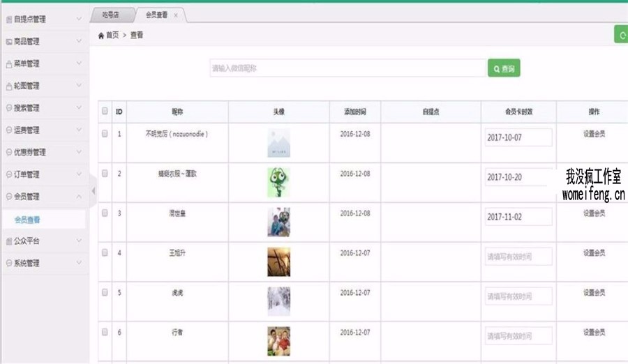628x364 pixels.
Task: Click the green 查询 search button
Action: coord(504,68)
